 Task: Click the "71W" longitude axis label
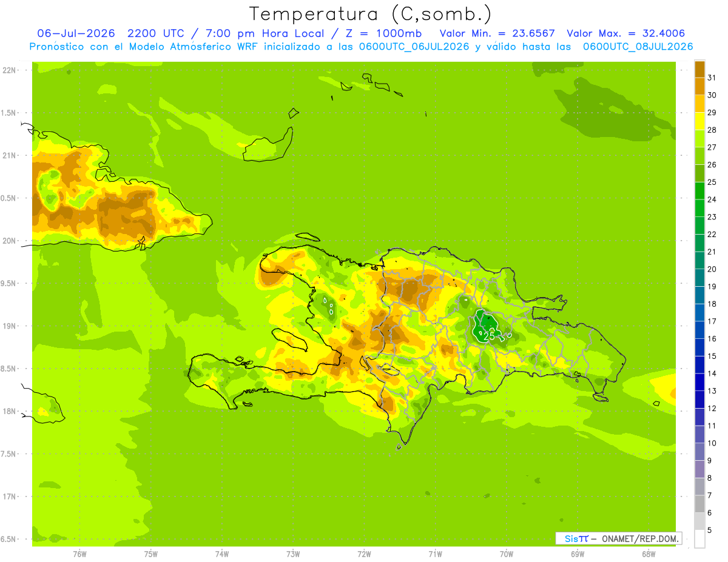[x=435, y=554]
